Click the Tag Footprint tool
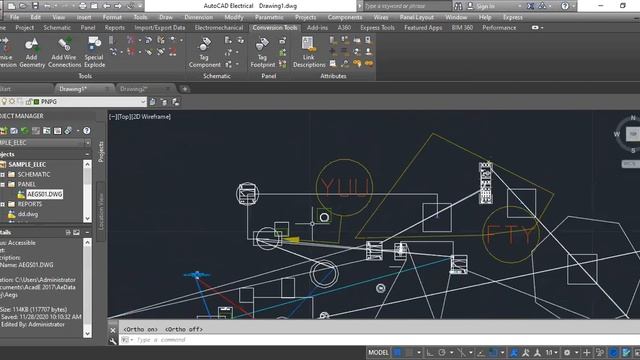The width and height of the screenshot is (640, 360). 262,53
